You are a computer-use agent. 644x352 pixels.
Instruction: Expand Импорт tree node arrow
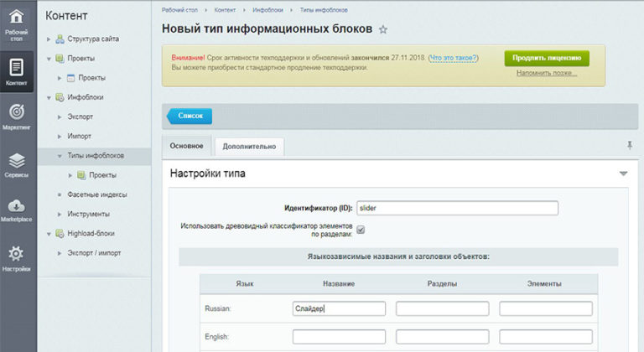(x=60, y=137)
